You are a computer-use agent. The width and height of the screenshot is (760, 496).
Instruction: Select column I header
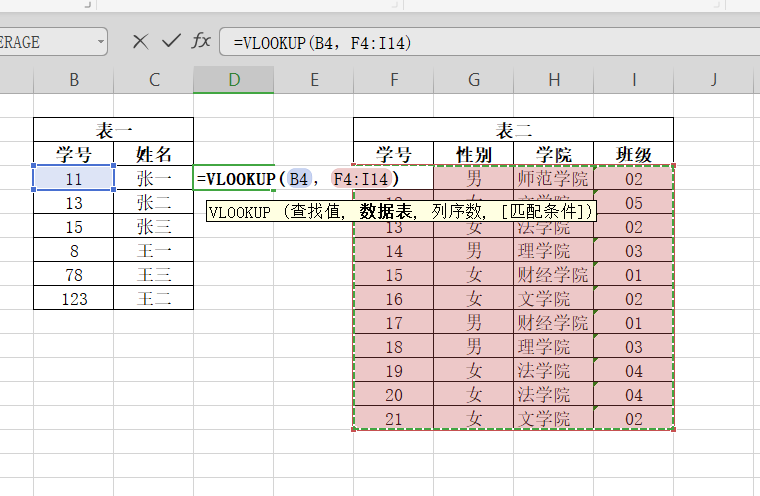(x=633, y=80)
